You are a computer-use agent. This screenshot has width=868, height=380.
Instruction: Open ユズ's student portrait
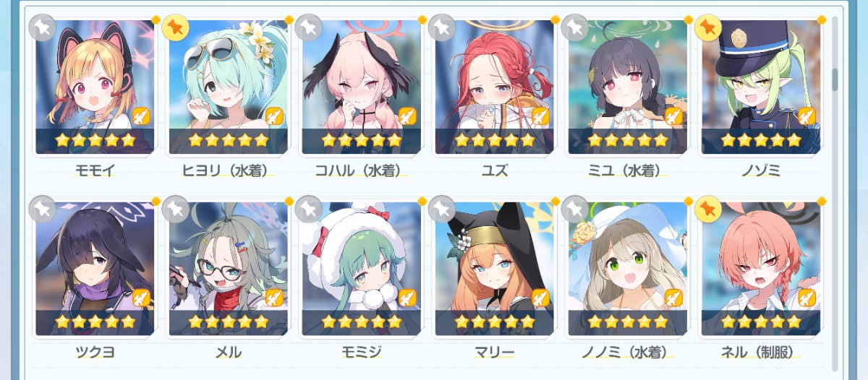(x=494, y=87)
